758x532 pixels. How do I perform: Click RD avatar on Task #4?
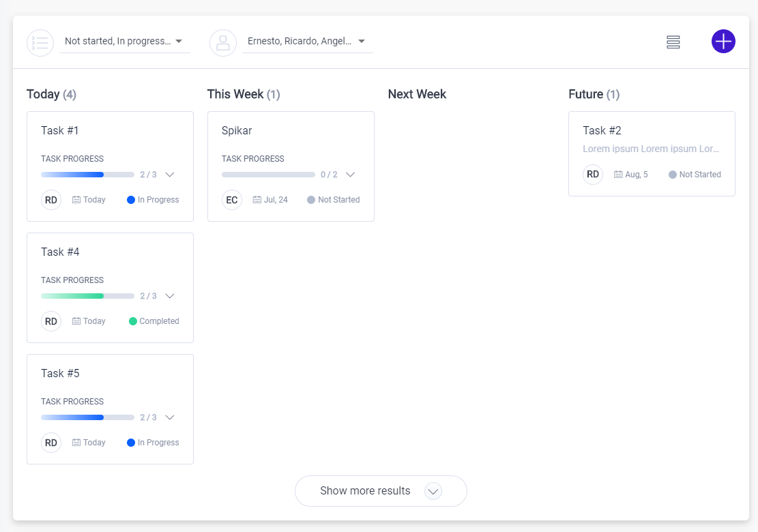click(51, 321)
